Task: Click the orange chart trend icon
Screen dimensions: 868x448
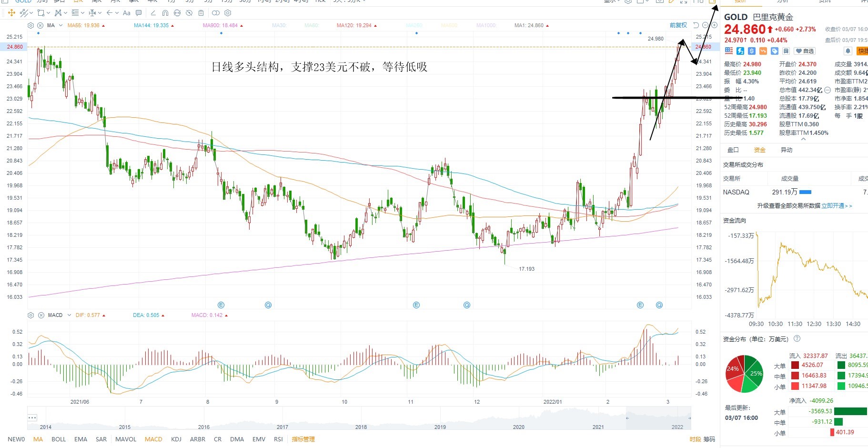Action: point(763,51)
